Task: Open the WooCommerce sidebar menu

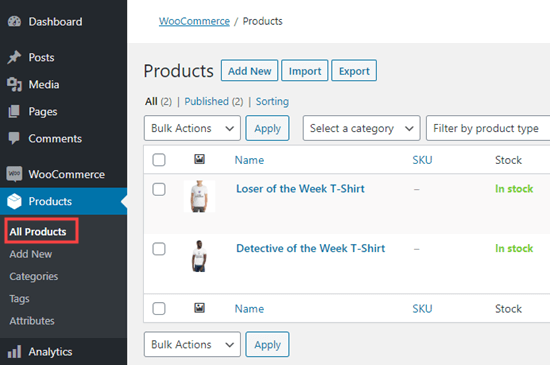Action: pyautogui.click(x=63, y=174)
